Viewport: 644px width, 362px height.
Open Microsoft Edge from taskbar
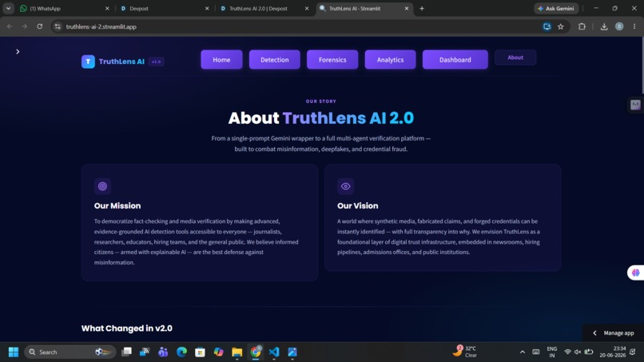tap(181, 352)
